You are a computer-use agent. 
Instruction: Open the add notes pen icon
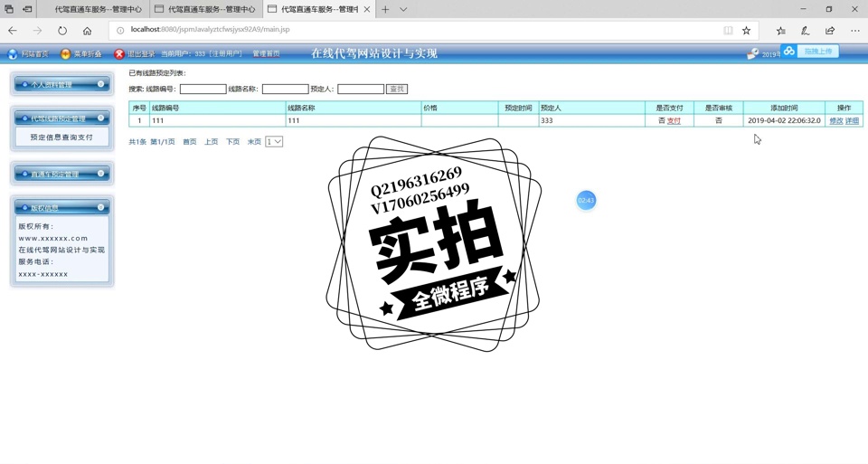coord(805,31)
